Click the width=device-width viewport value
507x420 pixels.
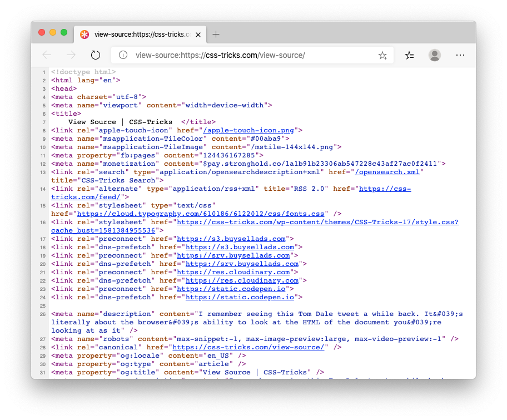225,106
